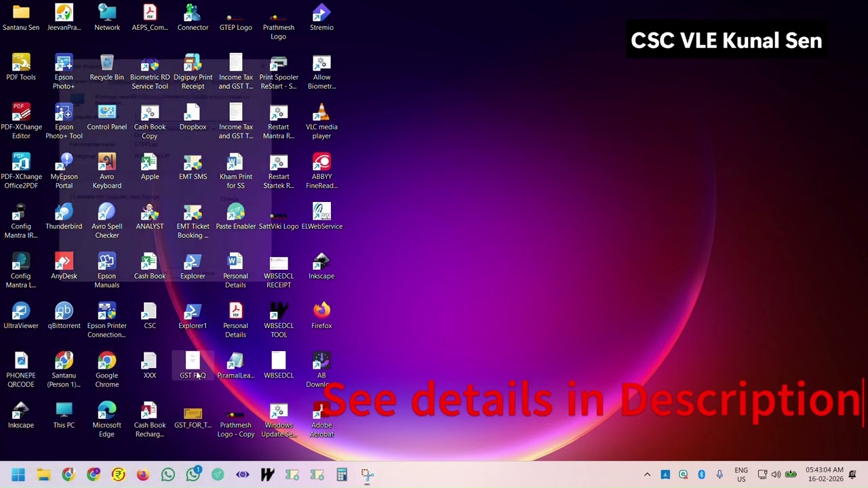Image resolution: width=868 pixels, height=488 pixels.
Task: Launch Firefox from the desktop
Action: point(321,316)
